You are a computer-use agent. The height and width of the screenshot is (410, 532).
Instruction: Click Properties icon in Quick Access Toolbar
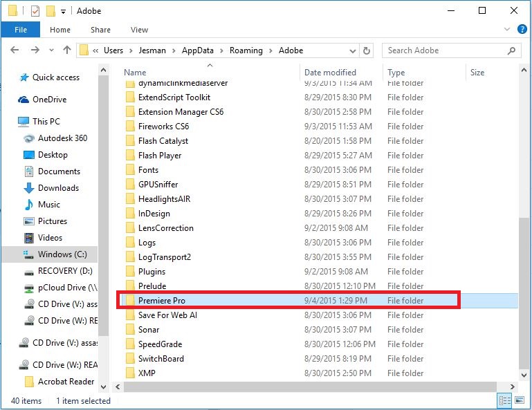35,11
